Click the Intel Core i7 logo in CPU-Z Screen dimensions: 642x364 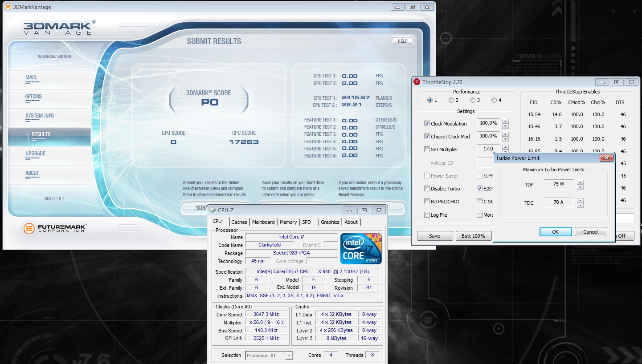[361, 248]
